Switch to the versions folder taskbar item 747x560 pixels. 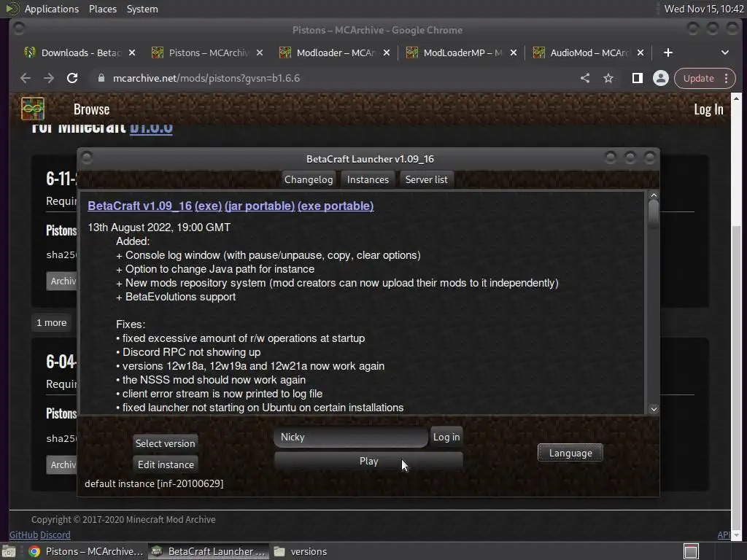[x=301, y=551]
